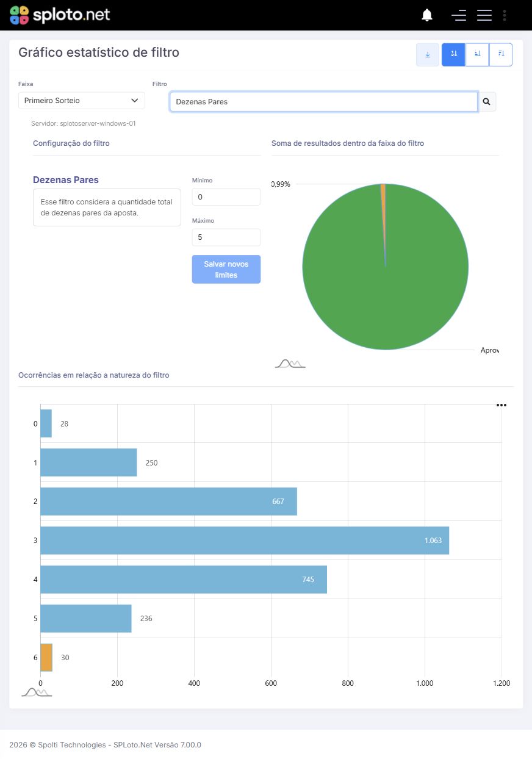Select the numeric sort order toggle
Image resolution: width=532 pixels, height=759 pixels.
453,54
